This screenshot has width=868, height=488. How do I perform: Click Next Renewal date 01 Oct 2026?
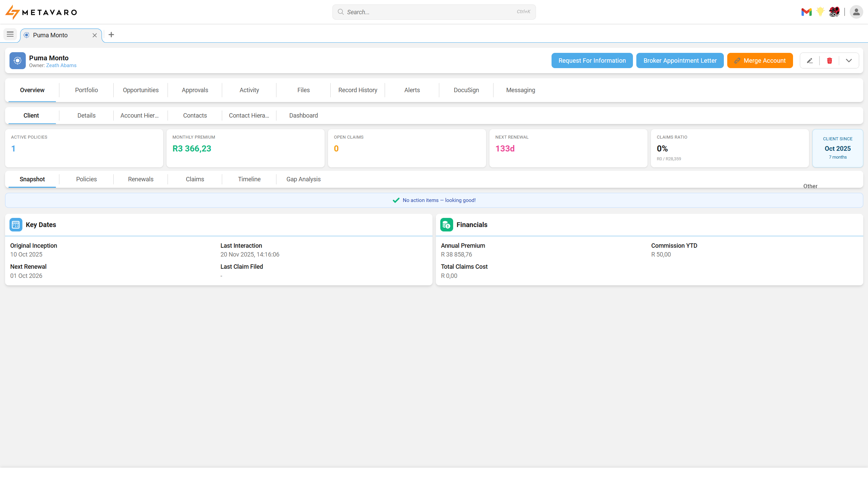26,276
